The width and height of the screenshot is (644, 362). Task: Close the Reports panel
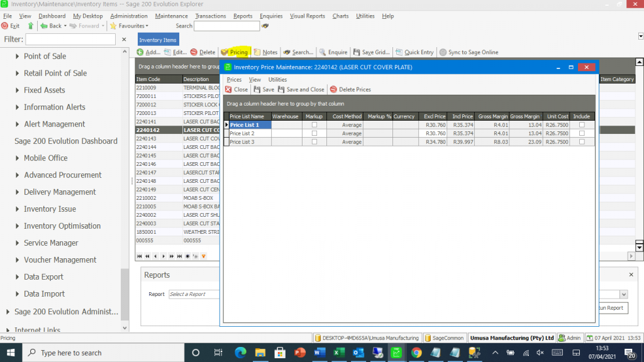coord(631,275)
